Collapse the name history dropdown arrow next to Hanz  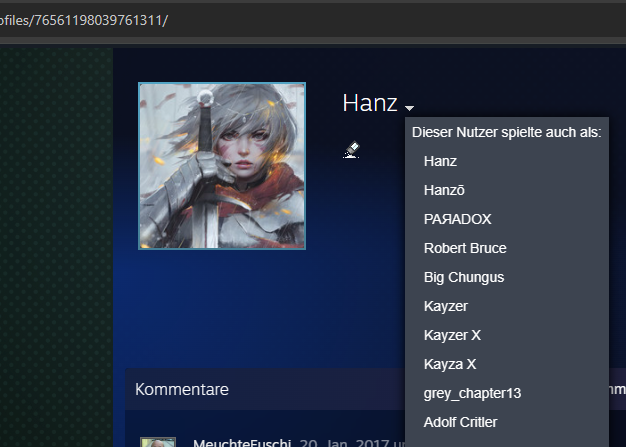(409, 108)
